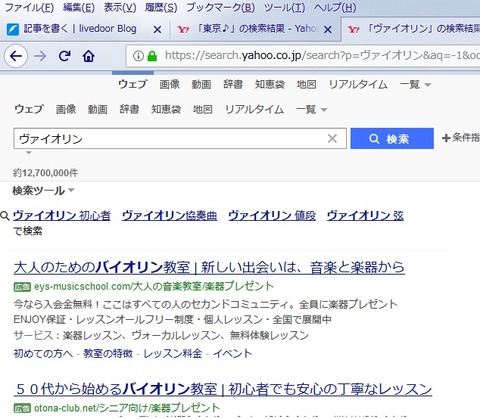Viewport: 480px width, 419px height.
Task: Switch to 記事を書く livedoor Blog tab
Action: [x=80, y=29]
